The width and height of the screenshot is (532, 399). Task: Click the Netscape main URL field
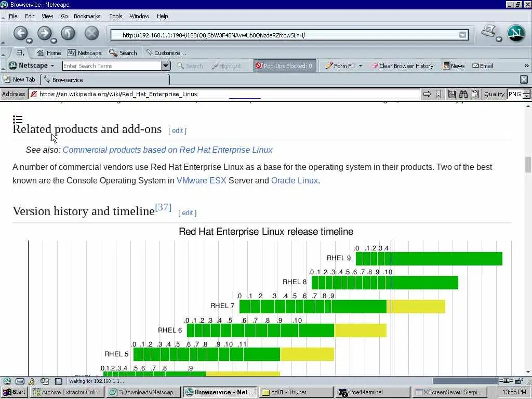[289, 35]
